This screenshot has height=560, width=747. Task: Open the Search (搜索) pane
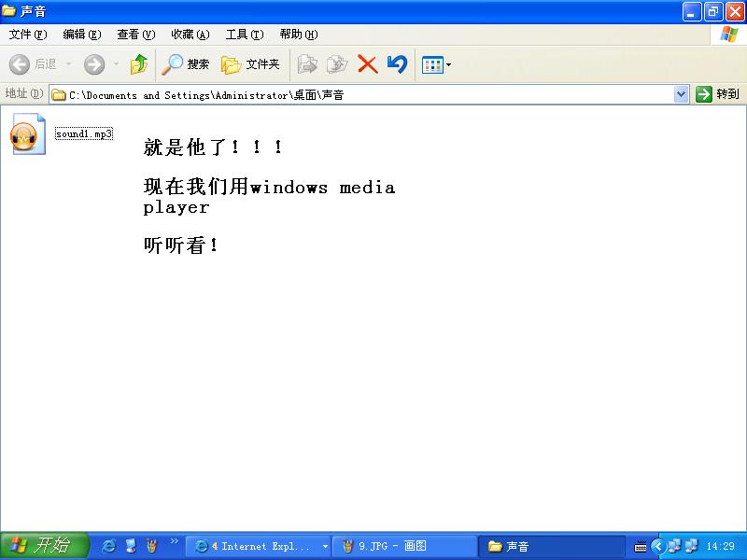[x=185, y=64]
